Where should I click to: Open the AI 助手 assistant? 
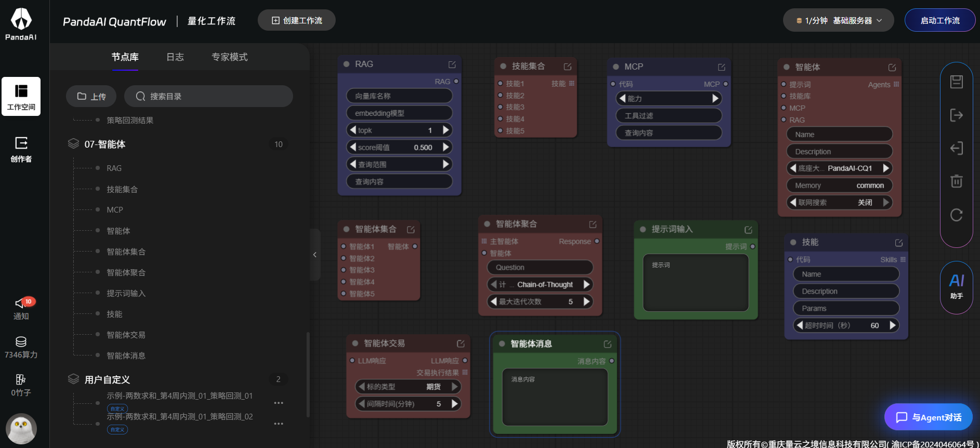coord(956,287)
